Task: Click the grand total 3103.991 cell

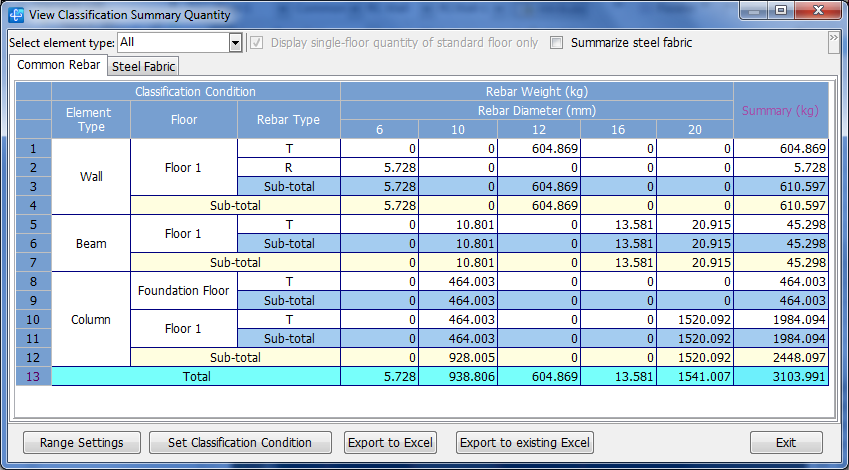Action: (781, 376)
